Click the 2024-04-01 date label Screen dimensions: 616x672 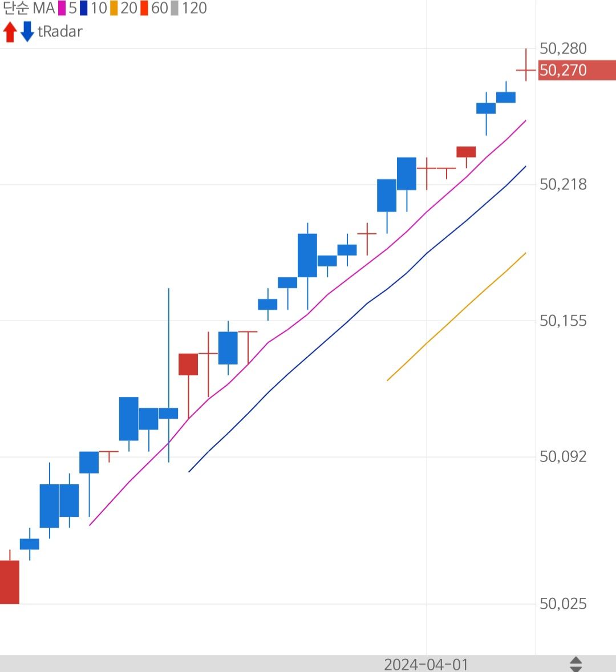tap(426, 665)
